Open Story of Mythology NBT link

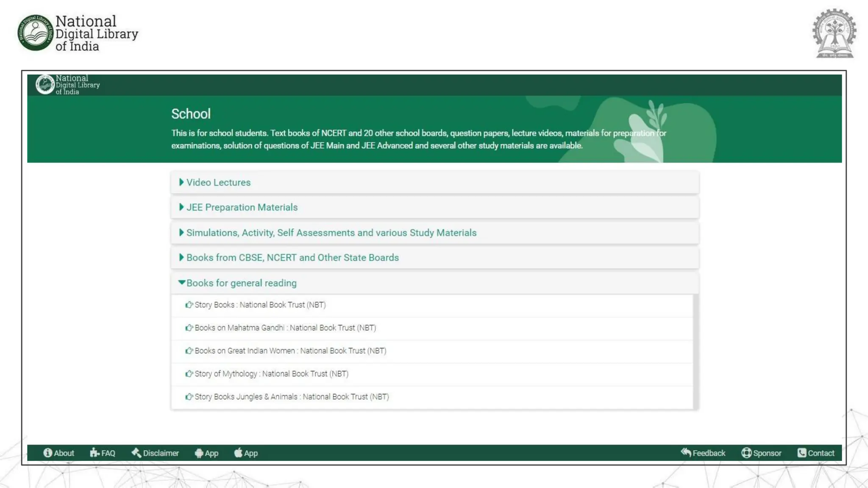[271, 374]
